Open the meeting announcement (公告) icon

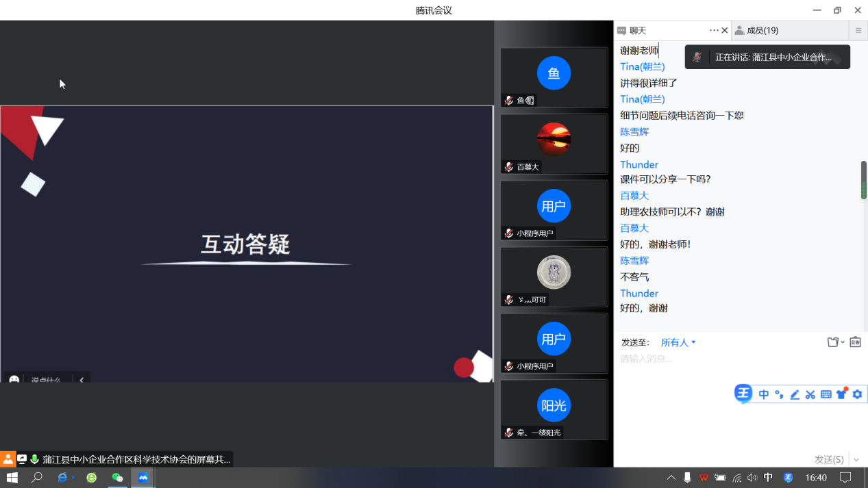(x=855, y=342)
